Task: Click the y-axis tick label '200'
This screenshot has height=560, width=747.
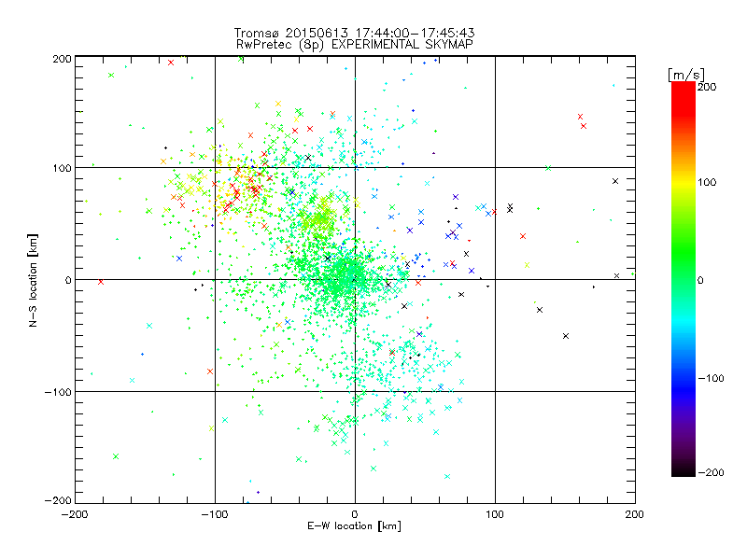Action: pyautogui.click(x=62, y=59)
